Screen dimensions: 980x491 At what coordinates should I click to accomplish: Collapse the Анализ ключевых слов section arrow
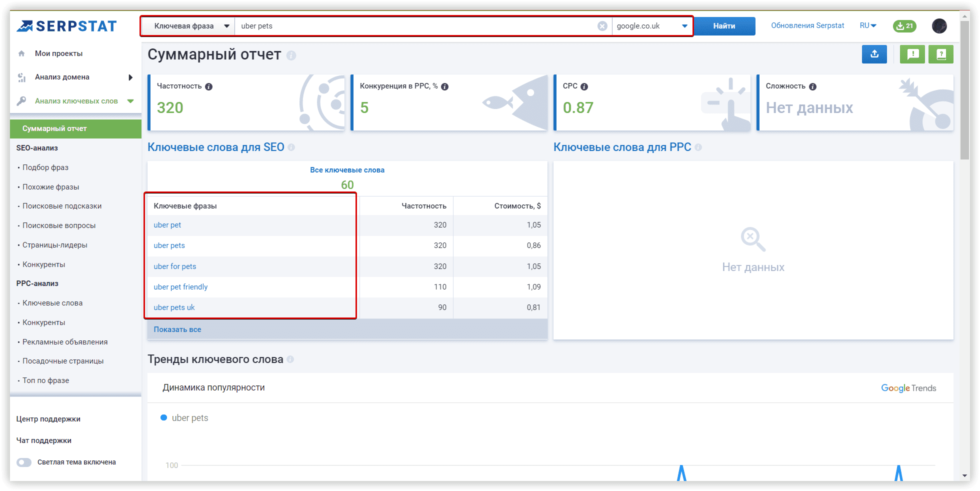(x=130, y=101)
